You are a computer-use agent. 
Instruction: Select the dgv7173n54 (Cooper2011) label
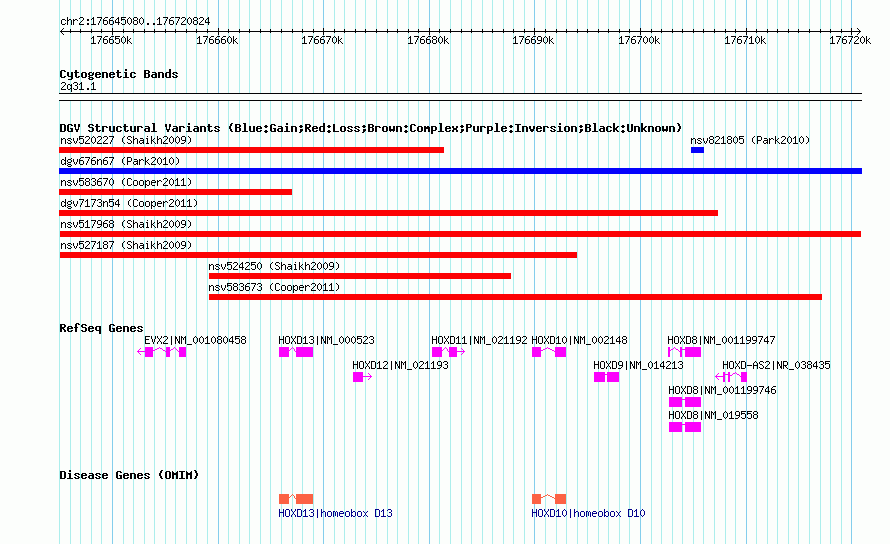pos(129,203)
